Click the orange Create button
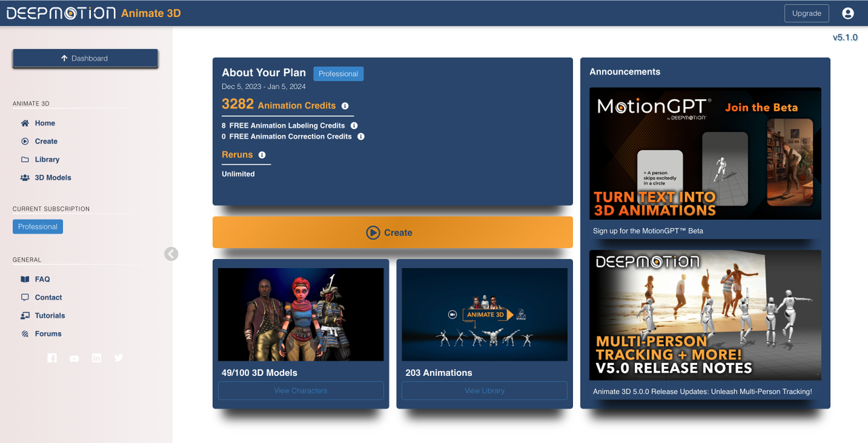This screenshot has height=443, width=868. click(392, 233)
